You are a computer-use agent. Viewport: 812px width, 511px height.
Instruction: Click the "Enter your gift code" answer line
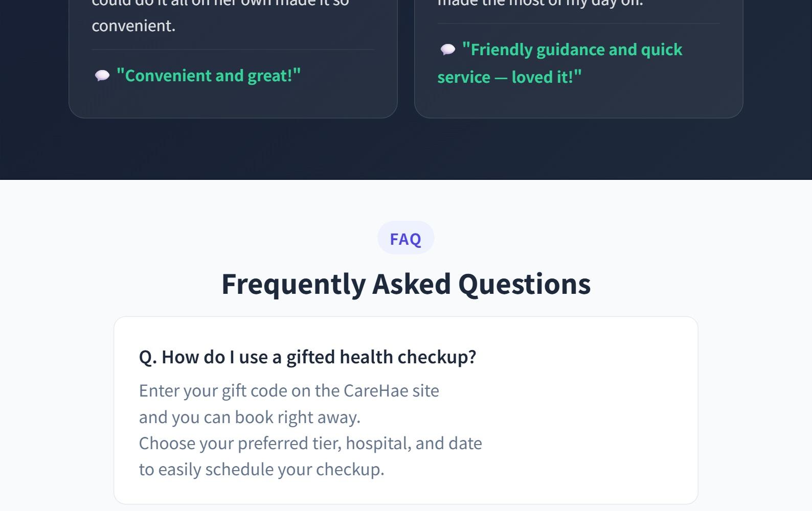point(289,390)
